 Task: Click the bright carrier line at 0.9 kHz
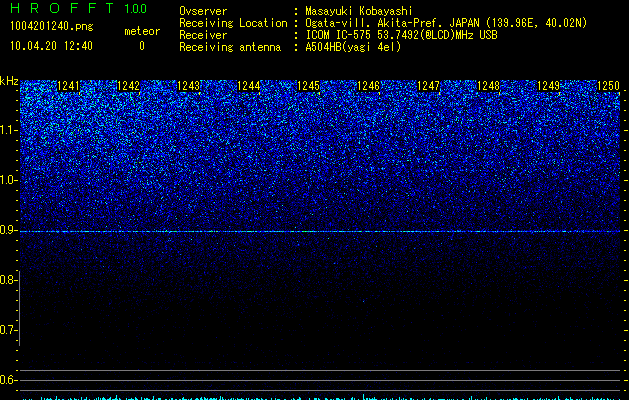coord(320,231)
